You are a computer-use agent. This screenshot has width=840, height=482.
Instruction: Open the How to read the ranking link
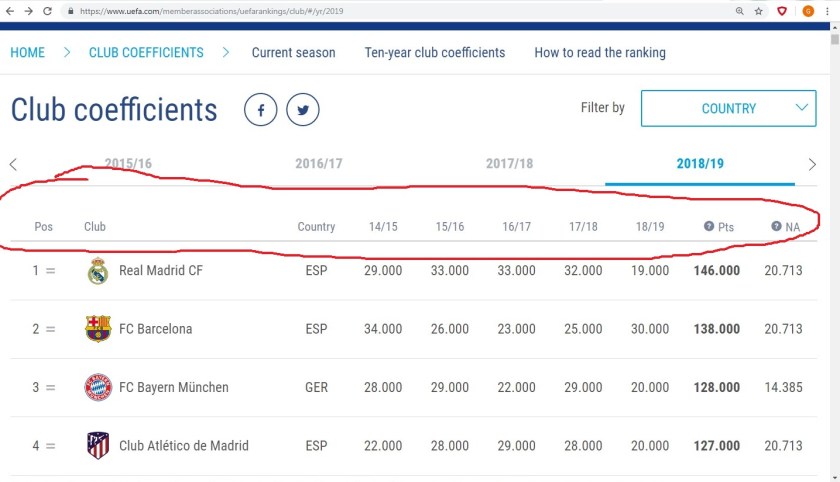(x=600, y=52)
